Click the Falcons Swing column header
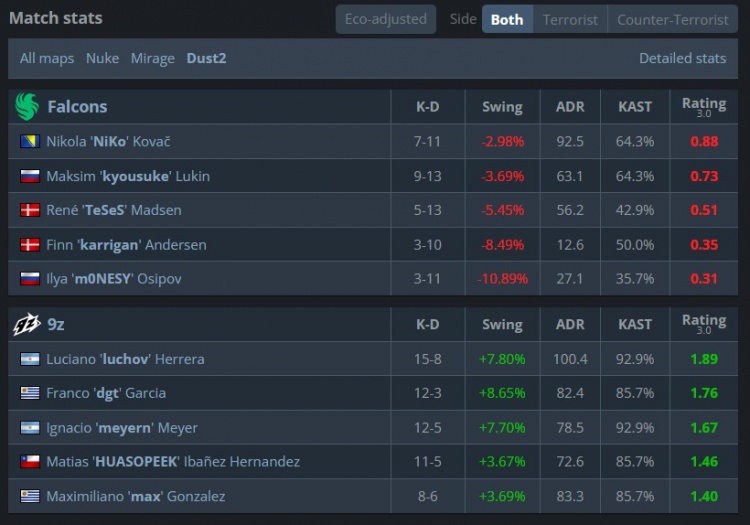This screenshot has height=525, width=750. (502, 107)
